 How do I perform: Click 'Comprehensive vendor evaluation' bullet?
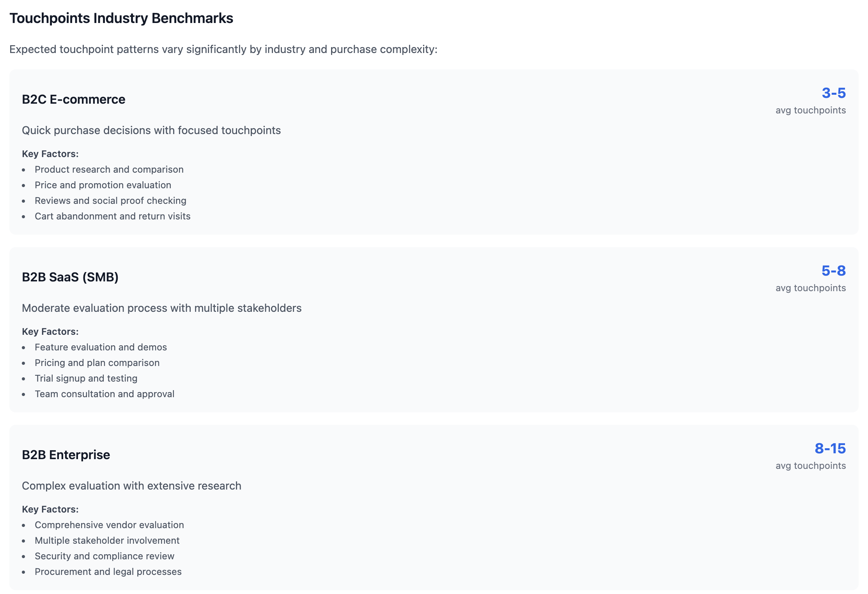click(x=109, y=525)
